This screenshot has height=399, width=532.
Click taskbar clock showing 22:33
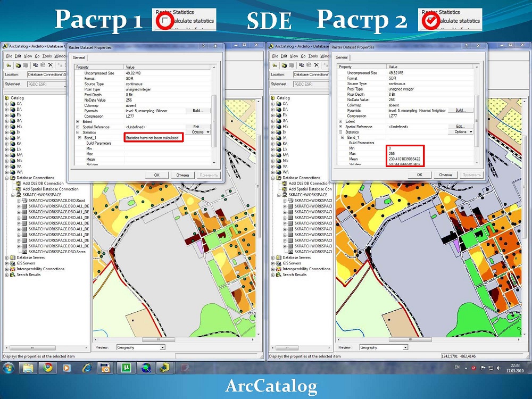point(515,368)
